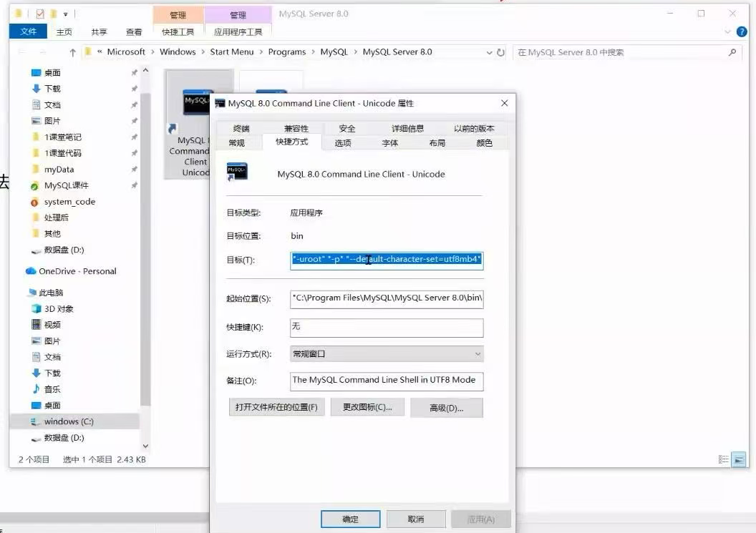Switch to the 安全 properties tab

[346, 128]
